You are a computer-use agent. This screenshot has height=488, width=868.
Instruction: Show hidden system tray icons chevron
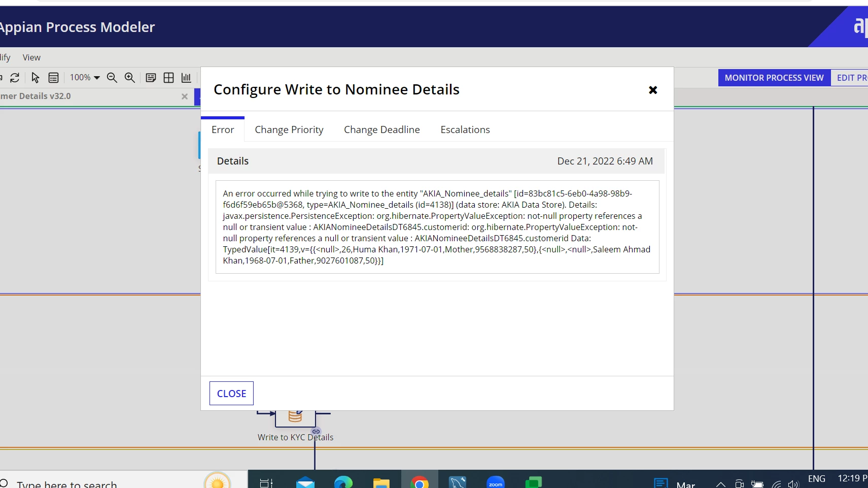tap(720, 484)
